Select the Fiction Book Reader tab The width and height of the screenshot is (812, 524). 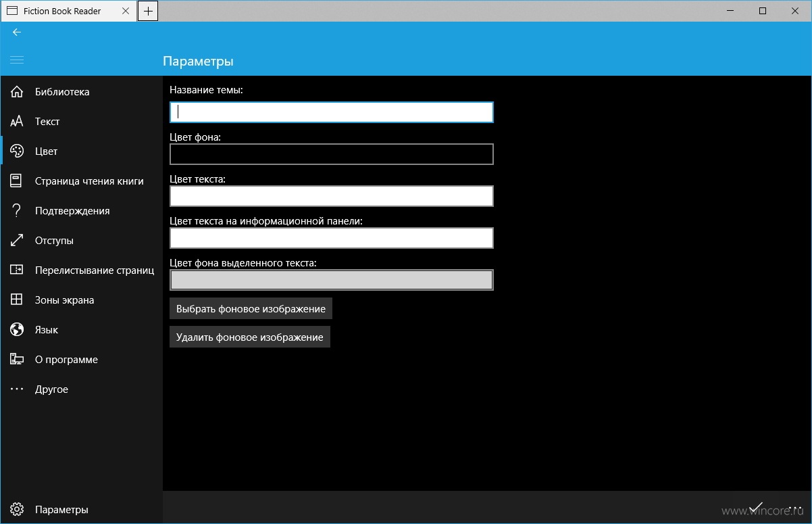coord(68,11)
